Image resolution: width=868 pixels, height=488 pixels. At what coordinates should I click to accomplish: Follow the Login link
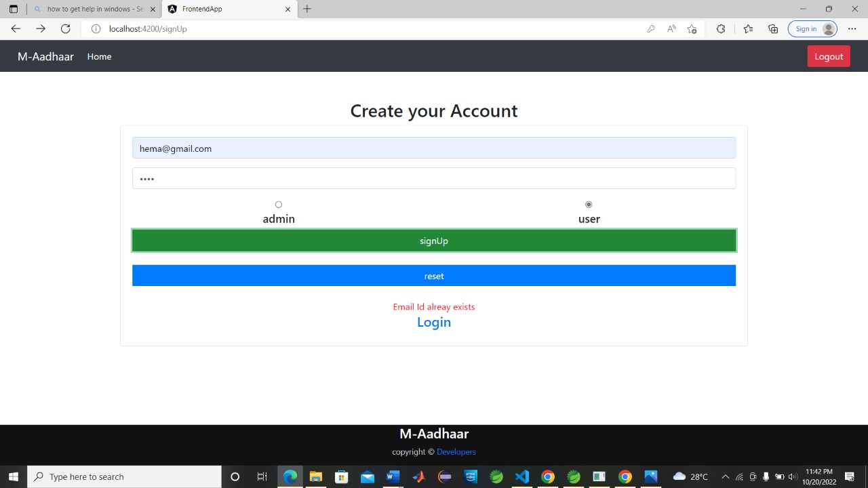pyautogui.click(x=434, y=322)
